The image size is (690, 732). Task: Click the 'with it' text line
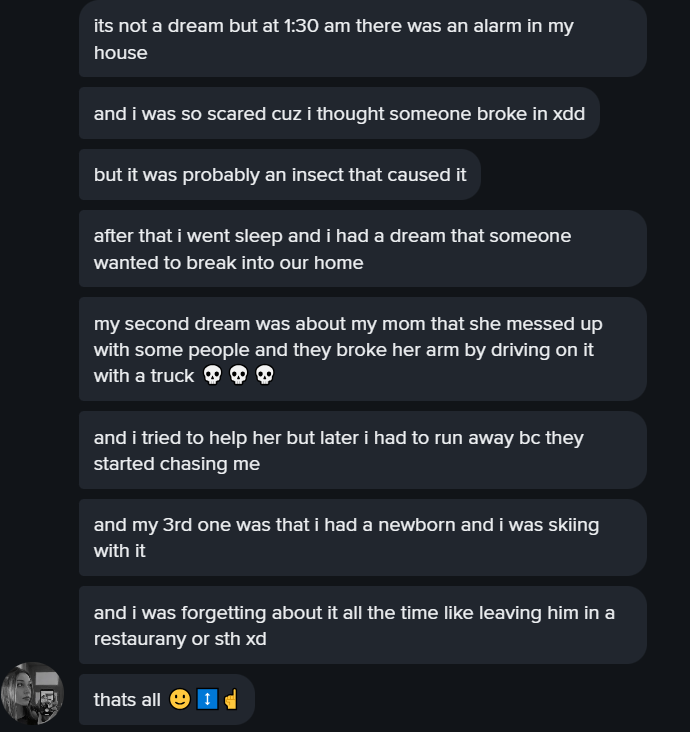tap(120, 551)
